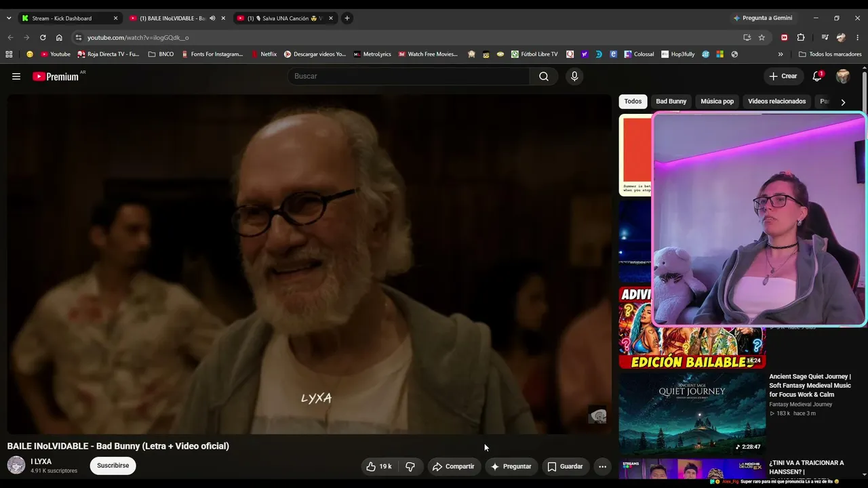This screenshot has width=868, height=488.
Task: Open the YouTube account avatar menu
Action: [x=843, y=77]
